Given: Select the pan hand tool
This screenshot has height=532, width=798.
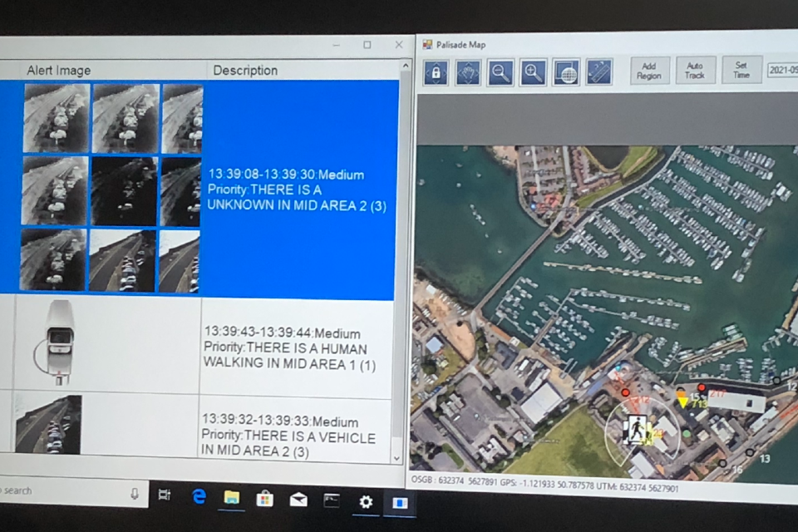Looking at the screenshot, I should pyautogui.click(x=468, y=73).
